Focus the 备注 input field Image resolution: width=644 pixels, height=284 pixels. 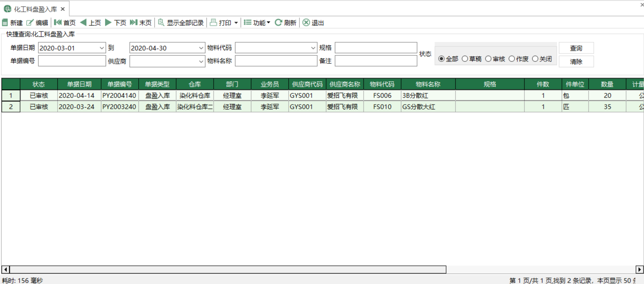coord(376,61)
